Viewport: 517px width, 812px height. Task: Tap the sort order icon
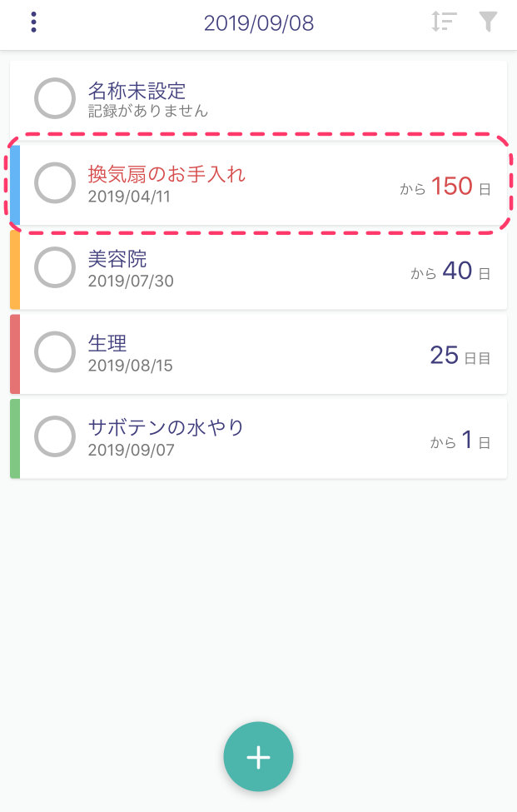pyautogui.click(x=444, y=22)
